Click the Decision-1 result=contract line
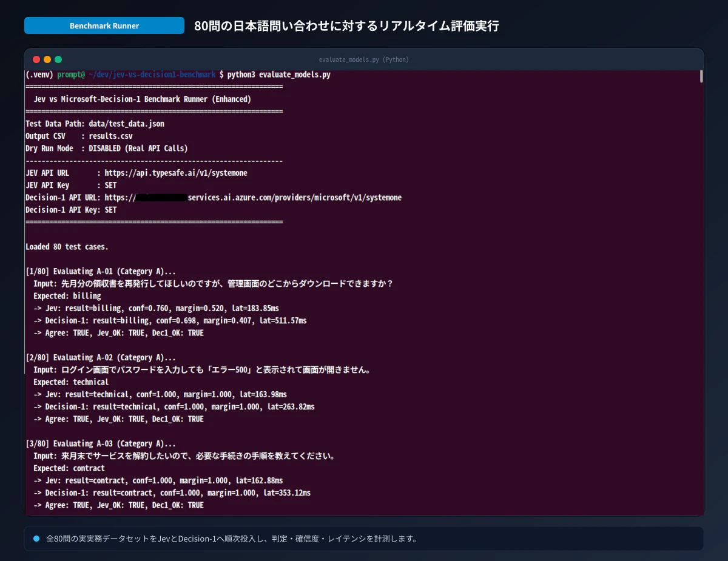 point(172,492)
